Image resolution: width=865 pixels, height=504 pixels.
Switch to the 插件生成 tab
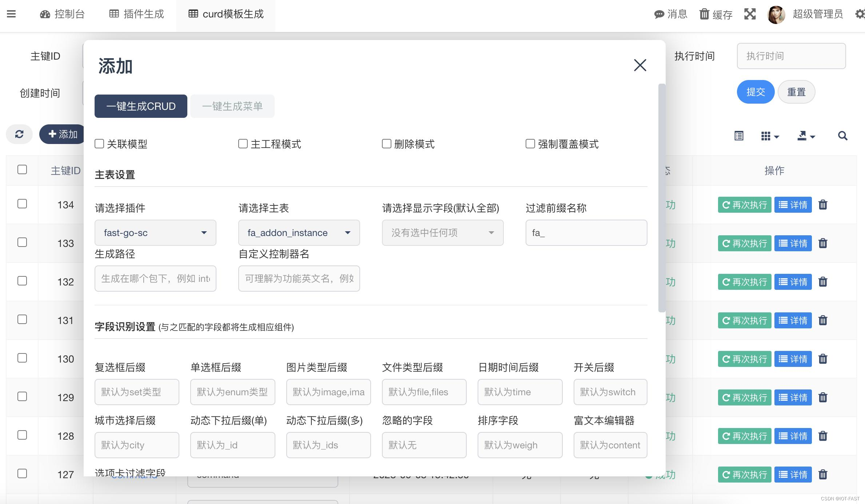136,15
